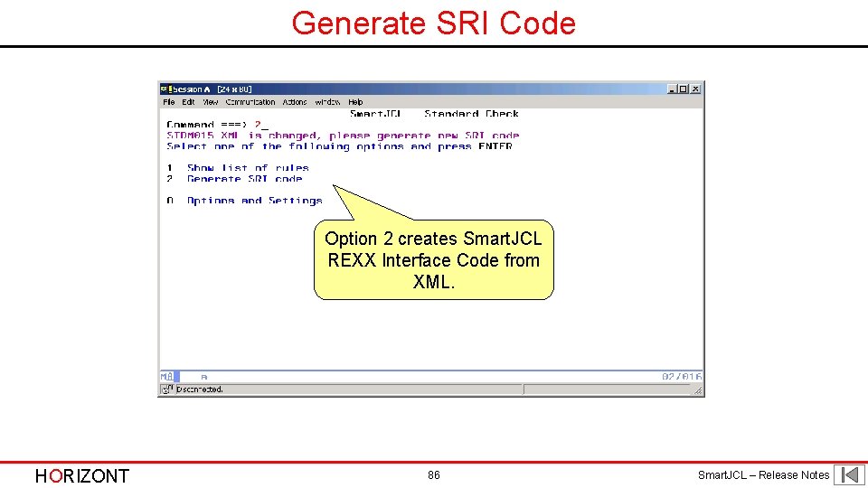
Task: Click the return-to-start slide navigation icon
Action: click(850, 474)
